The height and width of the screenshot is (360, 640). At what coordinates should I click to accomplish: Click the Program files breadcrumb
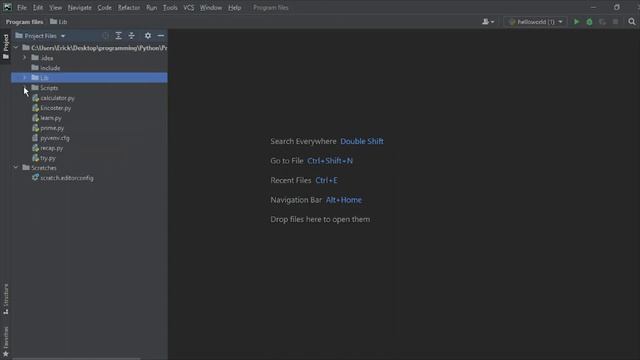[24, 22]
